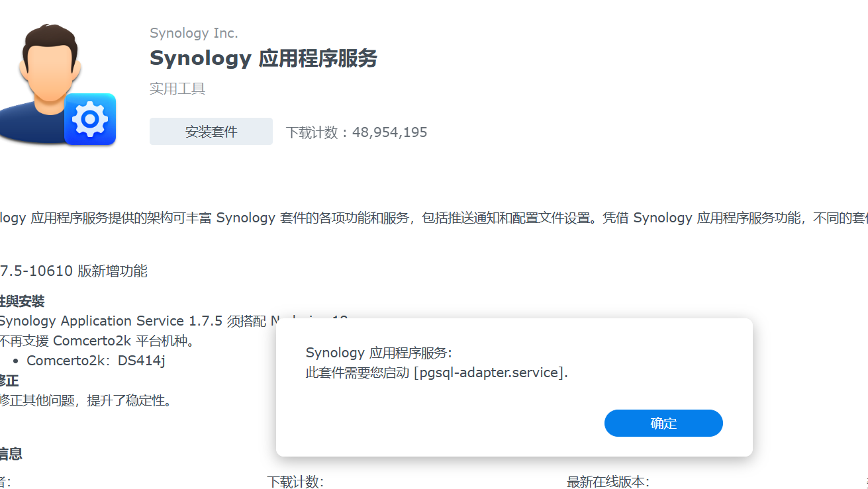Click the pgsql-adapter.service dialog message
Image resolution: width=868 pixels, height=489 pixels.
[437, 373]
